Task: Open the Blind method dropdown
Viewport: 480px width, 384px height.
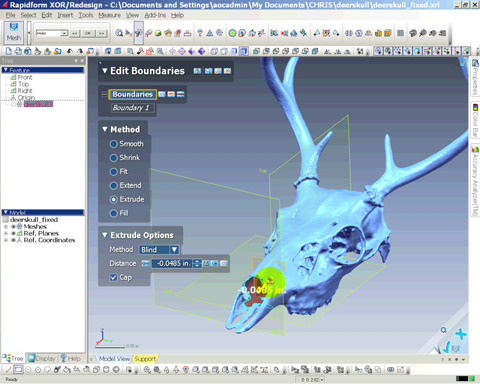Action: tap(174, 250)
